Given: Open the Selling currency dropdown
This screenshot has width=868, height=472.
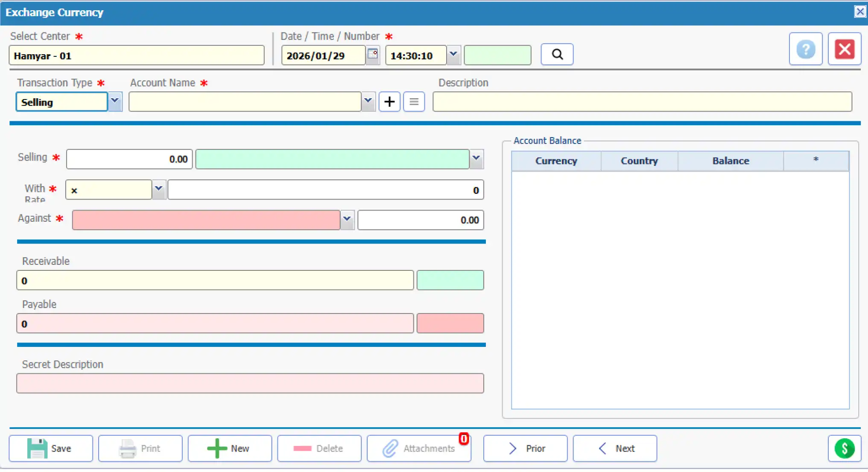Looking at the screenshot, I should coord(476,159).
